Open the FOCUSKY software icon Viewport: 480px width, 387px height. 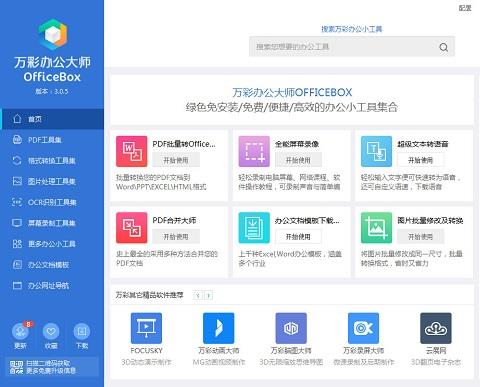point(146,328)
